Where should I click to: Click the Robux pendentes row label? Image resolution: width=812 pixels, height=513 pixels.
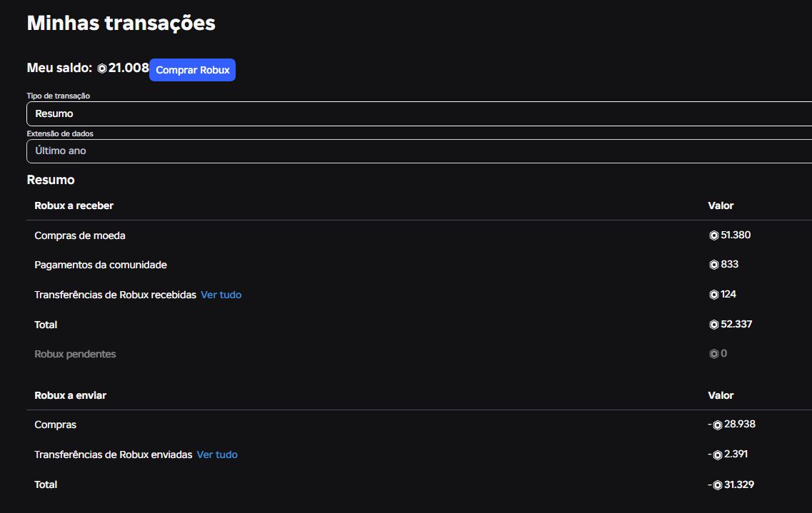[x=75, y=354]
